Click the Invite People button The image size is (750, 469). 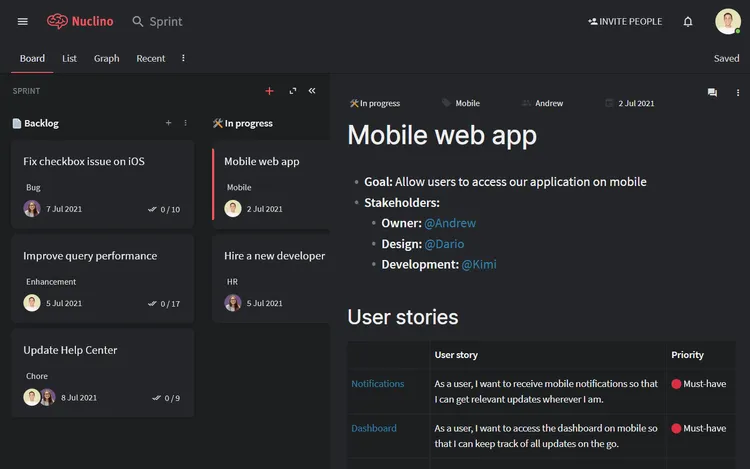pyautogui.click(x=625, y=22)
